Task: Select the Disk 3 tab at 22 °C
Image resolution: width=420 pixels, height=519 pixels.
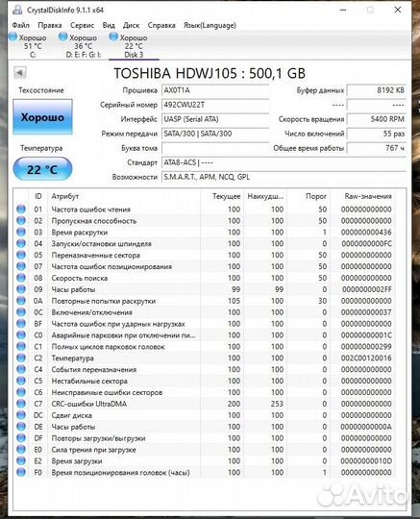Action: (x=134, y=46)
